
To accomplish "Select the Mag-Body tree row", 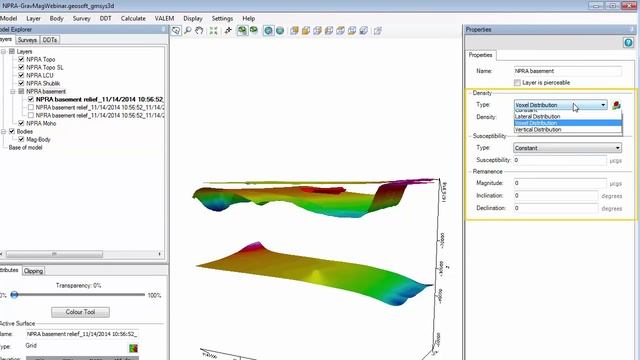I will [38, 139].
